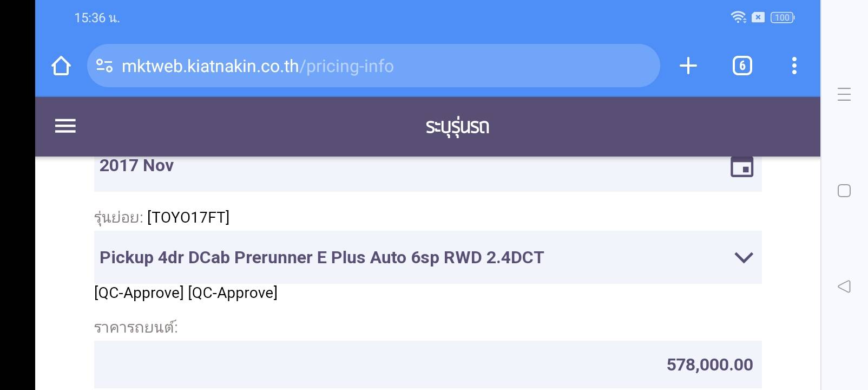
Task: Open site settings icon in address bar
Action: pos(104,66)
